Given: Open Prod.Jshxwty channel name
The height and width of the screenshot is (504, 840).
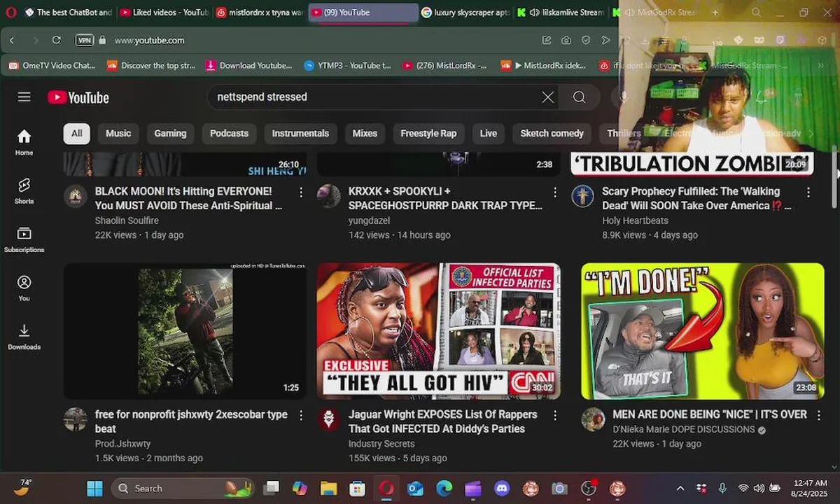Looking at the screenshot, I should [x=123, y=444].
